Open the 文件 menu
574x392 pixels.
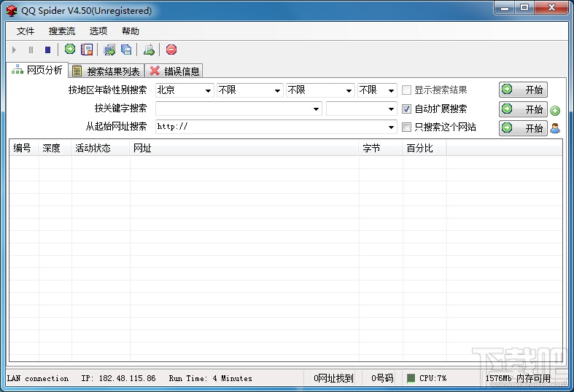tap(26, 31)
